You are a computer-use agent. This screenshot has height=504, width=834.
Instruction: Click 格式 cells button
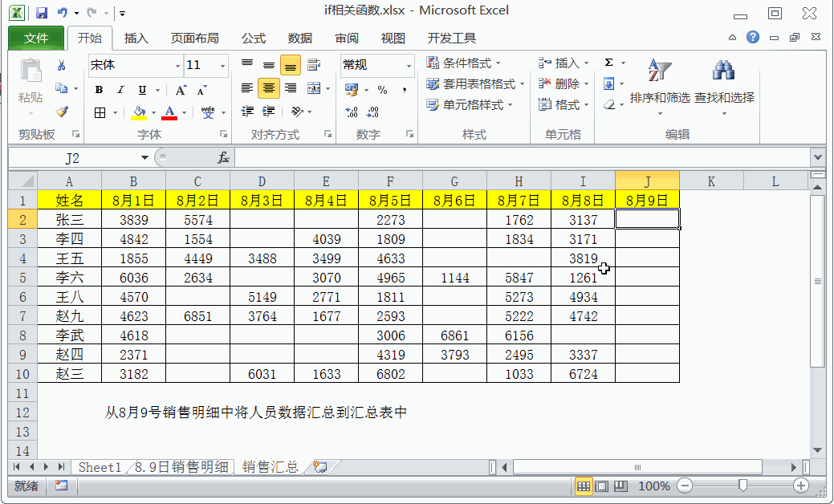[563, 105]
